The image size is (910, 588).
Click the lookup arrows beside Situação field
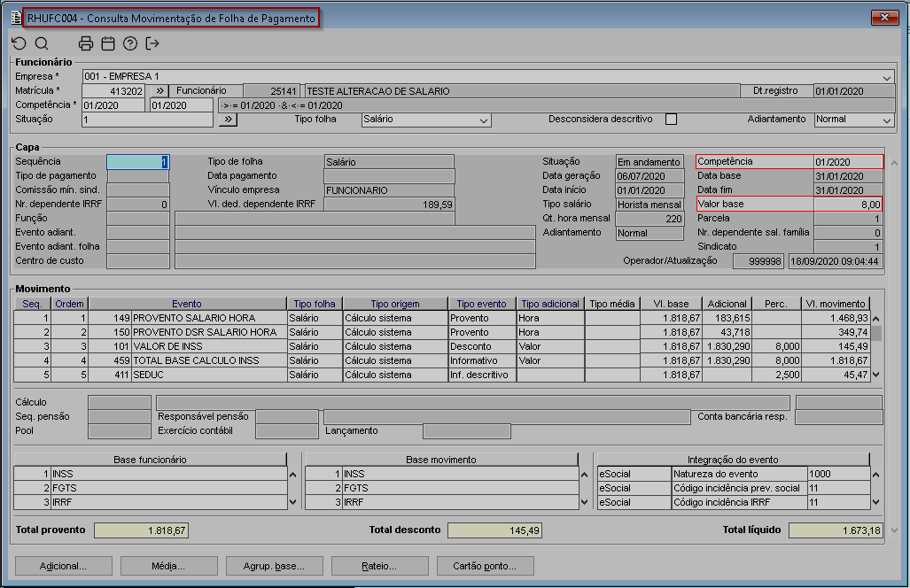[228, 120]
